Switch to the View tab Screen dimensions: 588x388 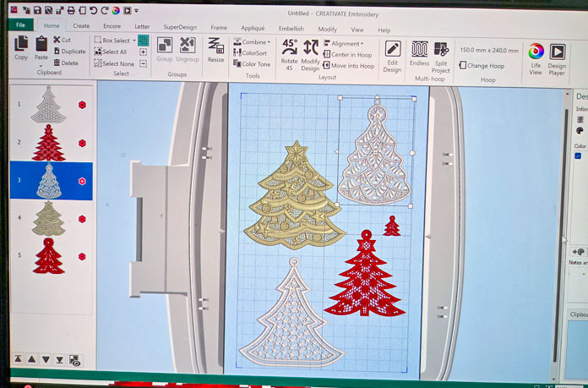[x=357, y=30]
